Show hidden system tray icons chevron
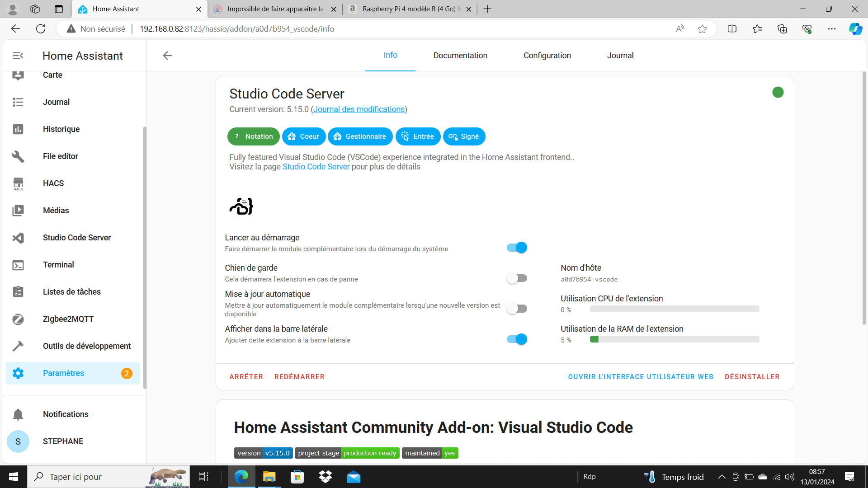 point(722,477)
